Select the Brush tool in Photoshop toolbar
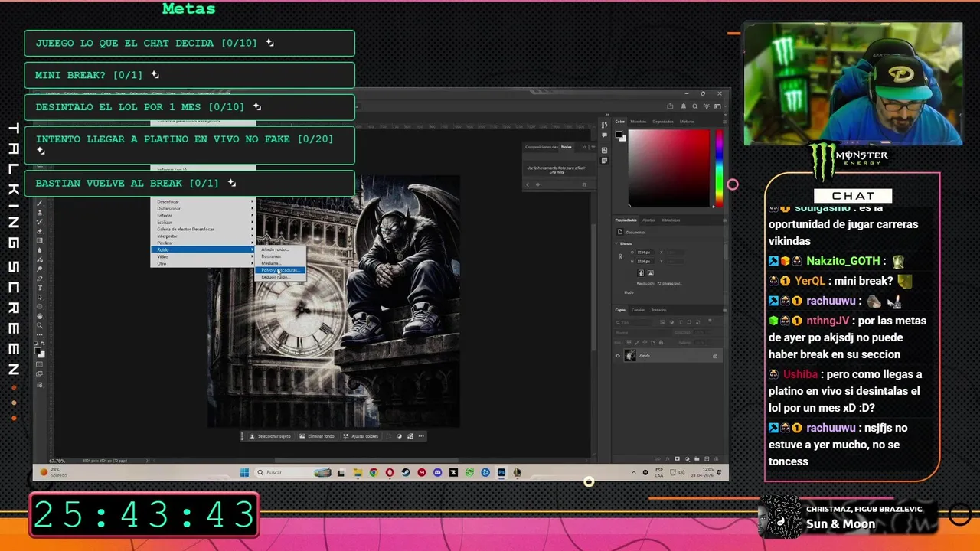Viewport: 980px width, 551px height. click(x=40, y=203)
